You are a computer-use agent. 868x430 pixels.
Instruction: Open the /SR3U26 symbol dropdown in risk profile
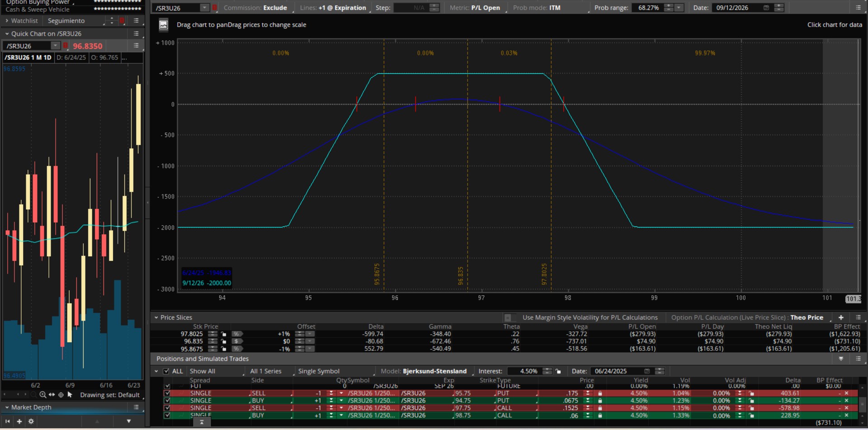pyautogui.click(x=204, y=8)
